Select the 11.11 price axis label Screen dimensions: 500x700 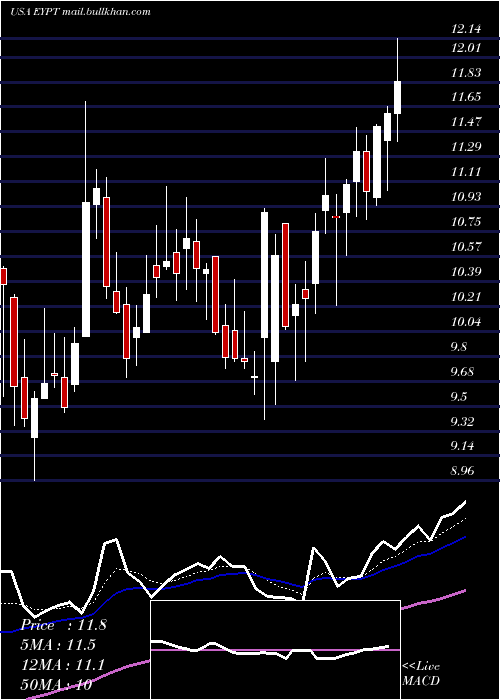pyautogui.click(x=466, y=171)
